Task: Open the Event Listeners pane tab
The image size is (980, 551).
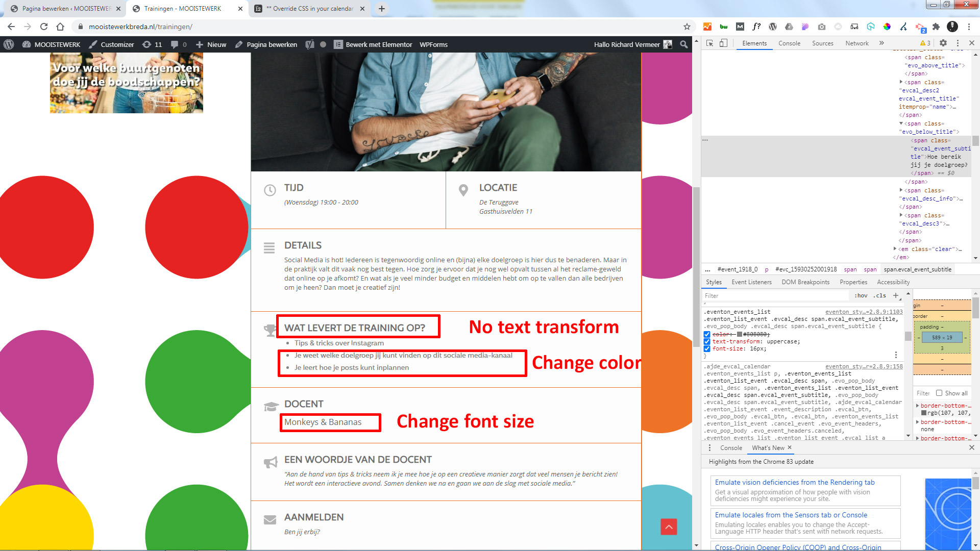Action: click(751, 282)
